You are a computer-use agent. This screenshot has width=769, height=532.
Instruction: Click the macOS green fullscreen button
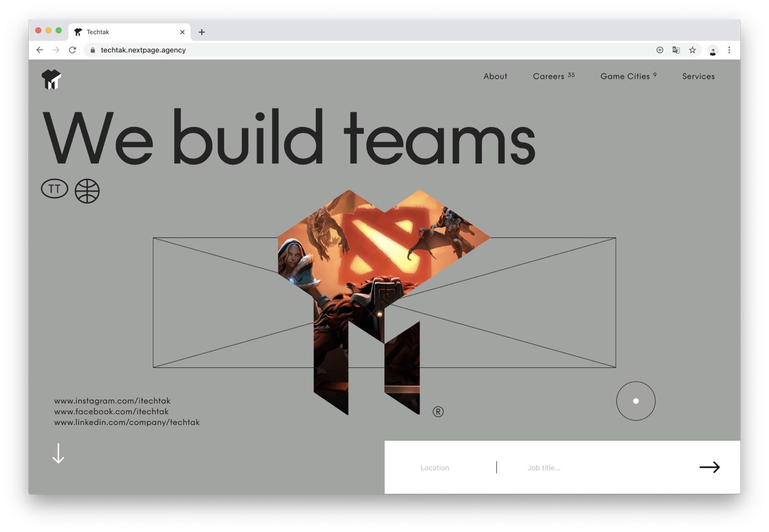[59, 31]
